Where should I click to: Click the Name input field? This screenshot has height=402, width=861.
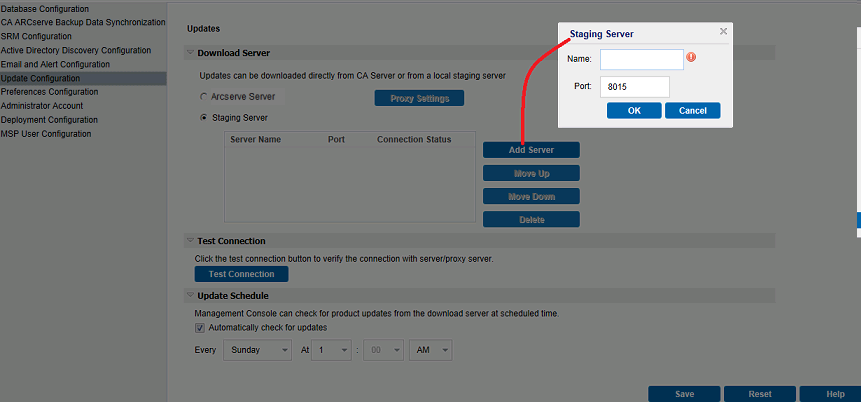(x=642, y=59)
